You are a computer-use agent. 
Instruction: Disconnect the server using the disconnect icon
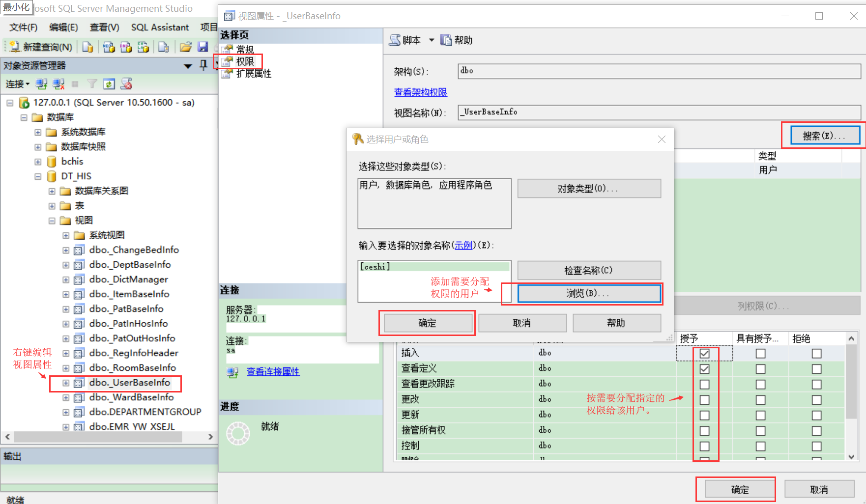click(58, 84)
